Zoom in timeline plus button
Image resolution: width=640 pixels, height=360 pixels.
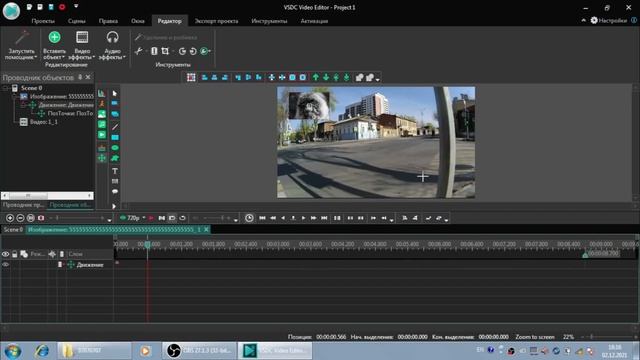pyautogui.click(x=10, y=218)
